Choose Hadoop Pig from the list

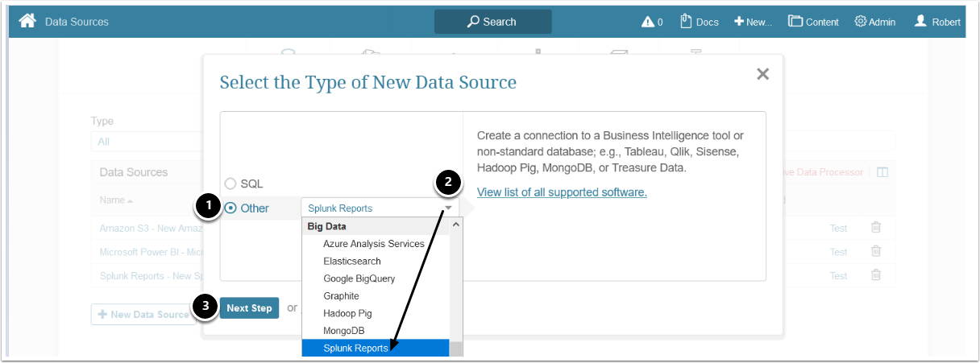coord(347,313)
